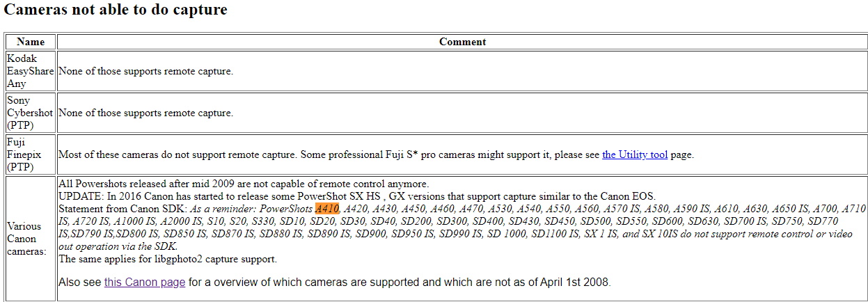Click the Statement from Canon SDK text

pos(120,209)
